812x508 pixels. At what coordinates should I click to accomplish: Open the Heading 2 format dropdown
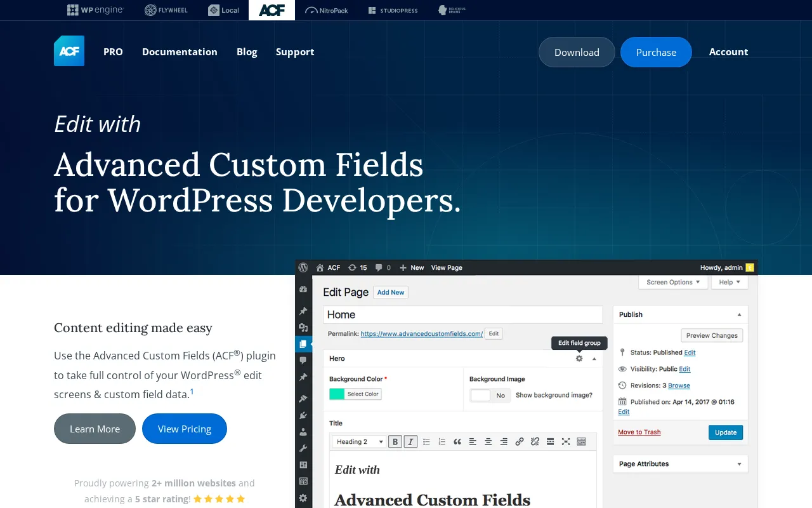pos(360,441)
